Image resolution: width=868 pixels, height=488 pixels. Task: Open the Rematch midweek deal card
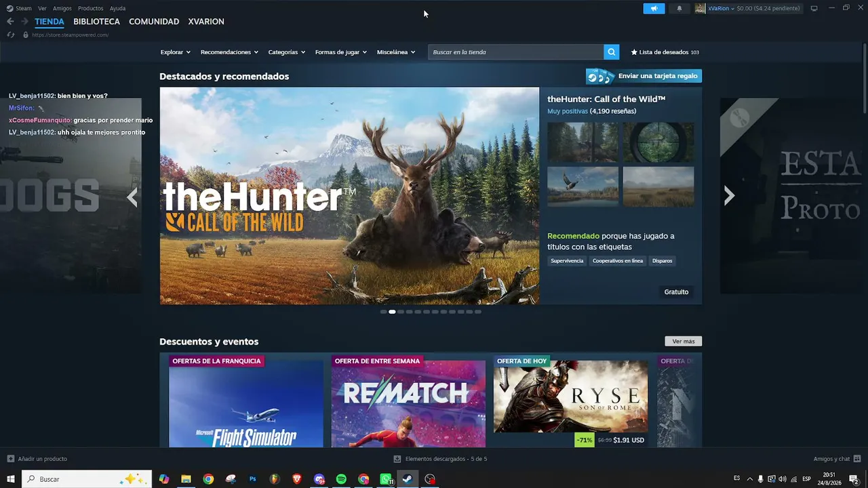tap(408, 401)
